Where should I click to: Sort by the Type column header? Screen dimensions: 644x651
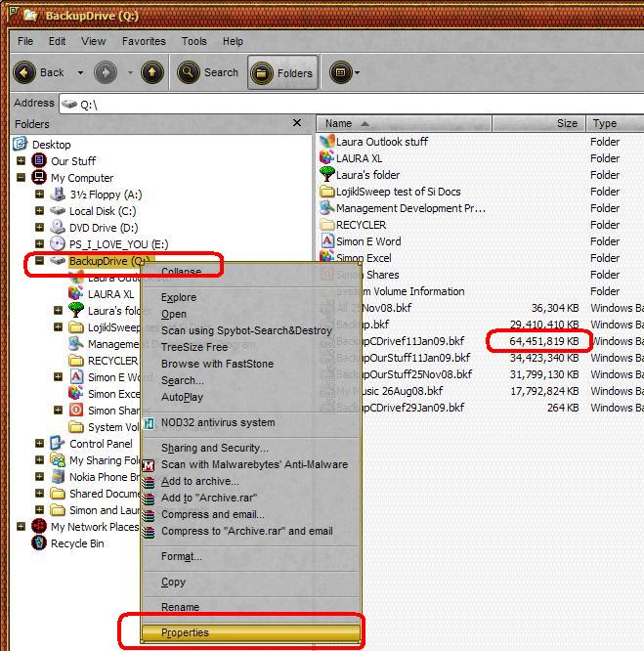[x=615, y=124]
